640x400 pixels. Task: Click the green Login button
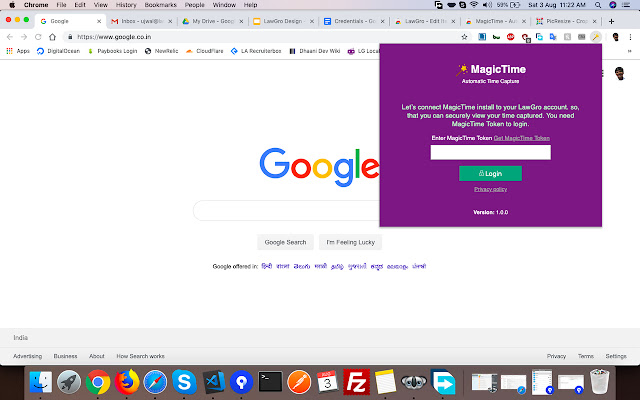(x=490, y=173)
